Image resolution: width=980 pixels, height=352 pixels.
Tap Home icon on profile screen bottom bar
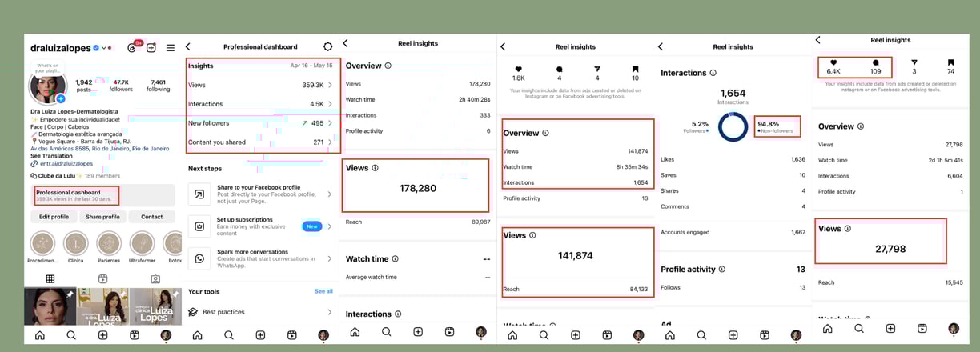pos(40,335)
